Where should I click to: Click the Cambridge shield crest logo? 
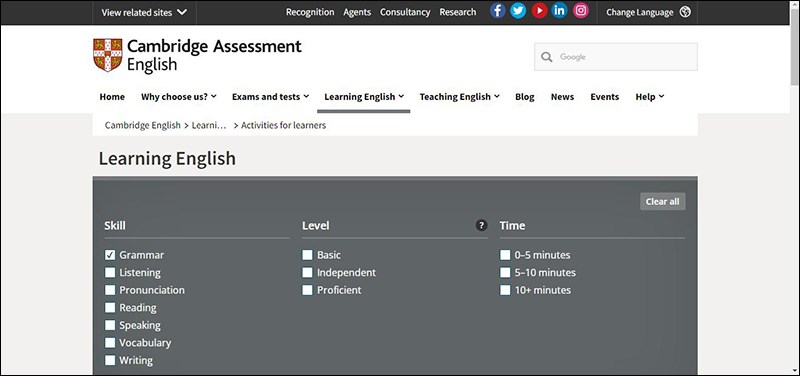pos(108,55)
